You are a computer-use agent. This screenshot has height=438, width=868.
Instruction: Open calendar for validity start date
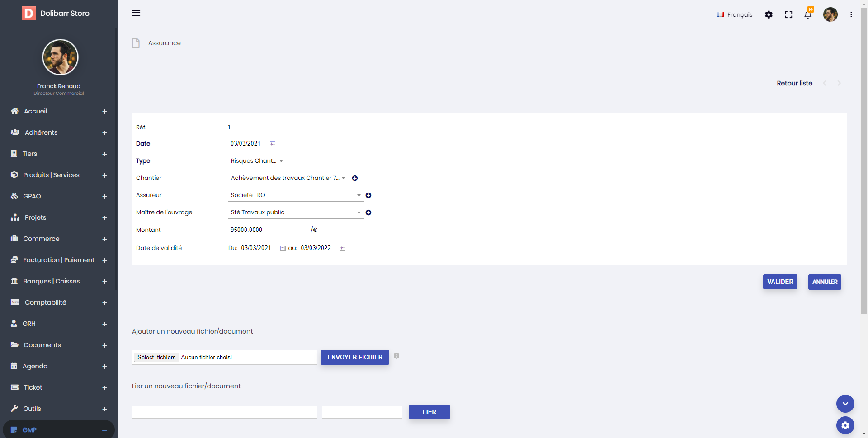coord(283,248)
